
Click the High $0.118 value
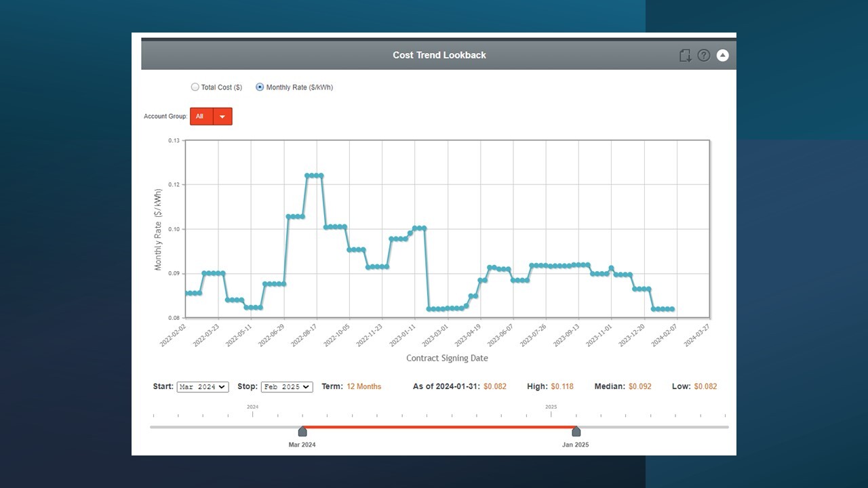(561, 387)
